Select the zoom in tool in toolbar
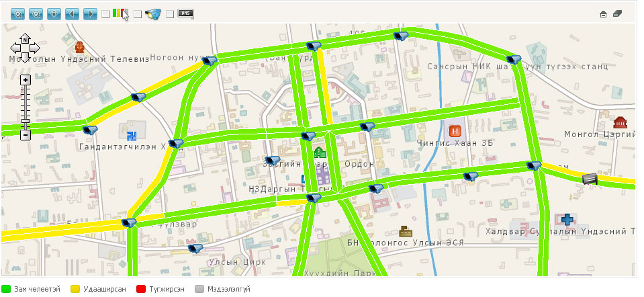The image size is (644, 297). click(17, 14)
